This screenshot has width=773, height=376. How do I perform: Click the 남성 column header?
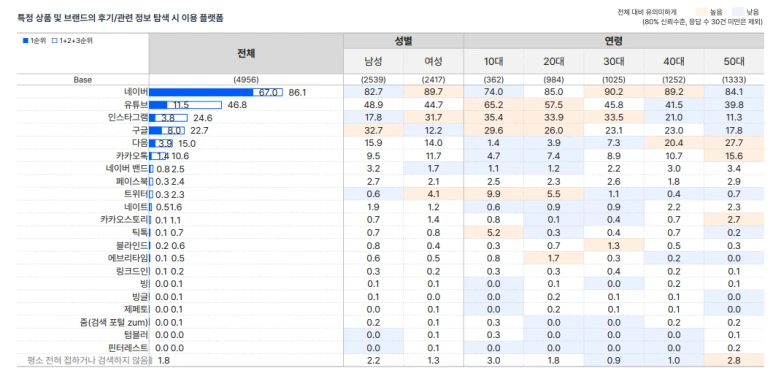(x=373, y=62)
